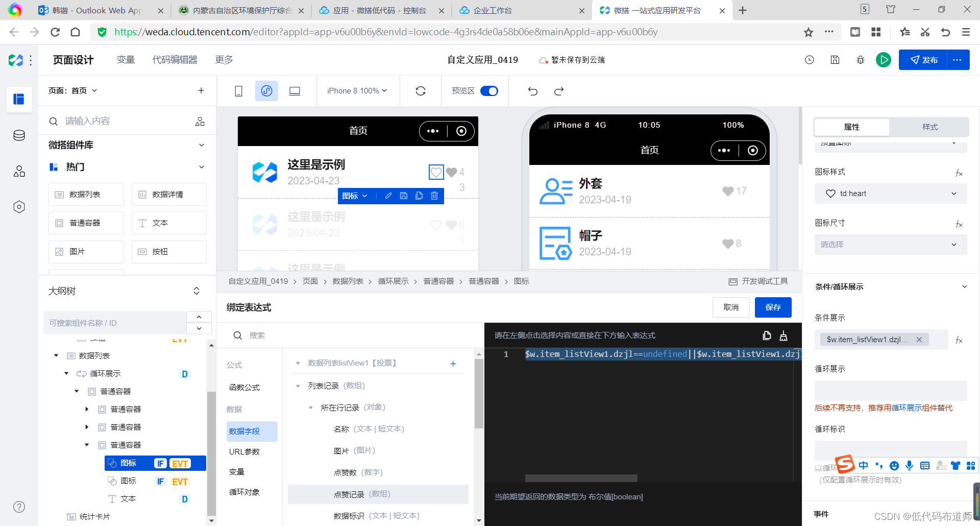Screen dimensions: 980x526
Task: Open fx binding for icon style
Action: [959, 173]
